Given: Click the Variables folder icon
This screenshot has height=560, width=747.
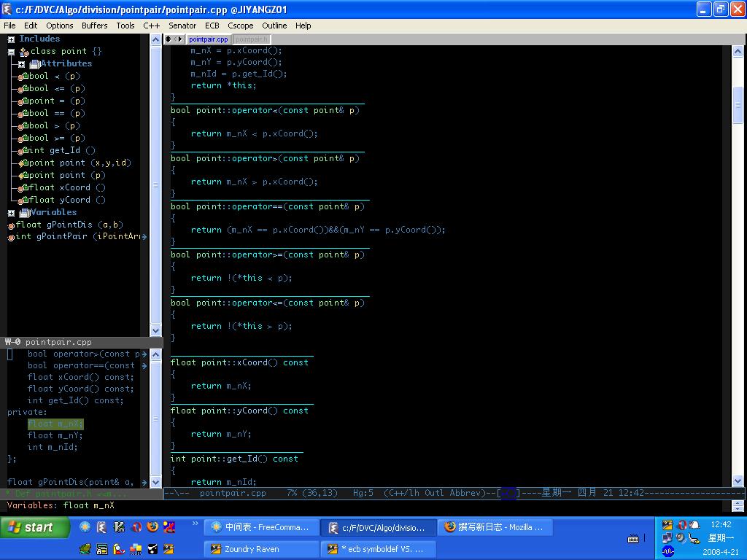Looking at the screenshot, I should (x=25, y=213).
